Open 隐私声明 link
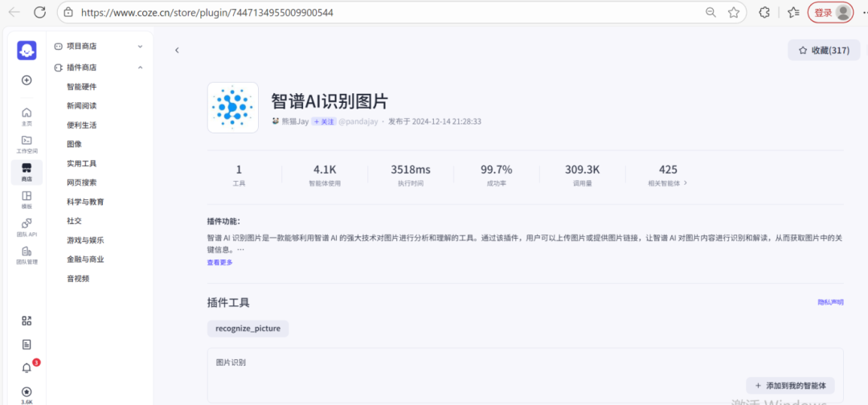The height and width of the screenshot is (405, 868). tap(830, 302)
